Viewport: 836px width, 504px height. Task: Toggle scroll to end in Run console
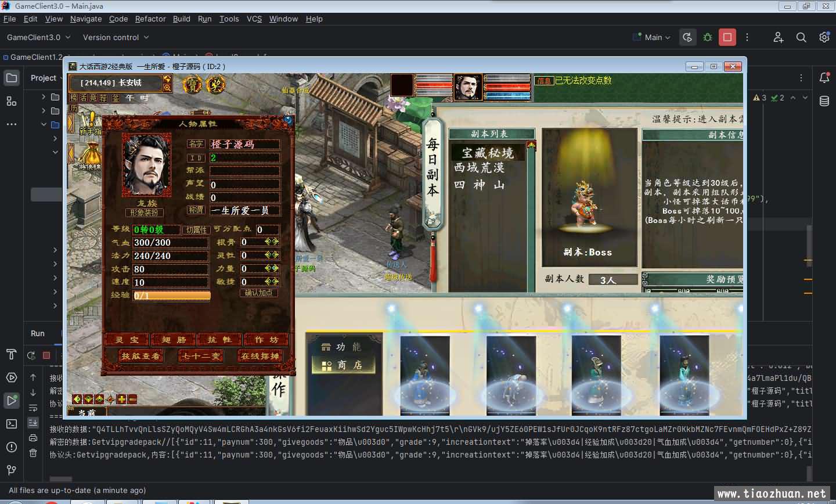pos(33,423)
